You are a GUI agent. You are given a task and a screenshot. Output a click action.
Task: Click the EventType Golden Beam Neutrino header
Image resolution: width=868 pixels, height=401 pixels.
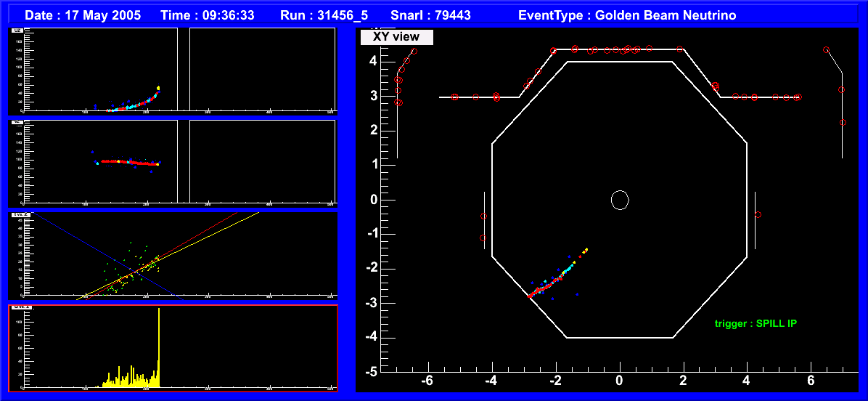click(629, 15)
